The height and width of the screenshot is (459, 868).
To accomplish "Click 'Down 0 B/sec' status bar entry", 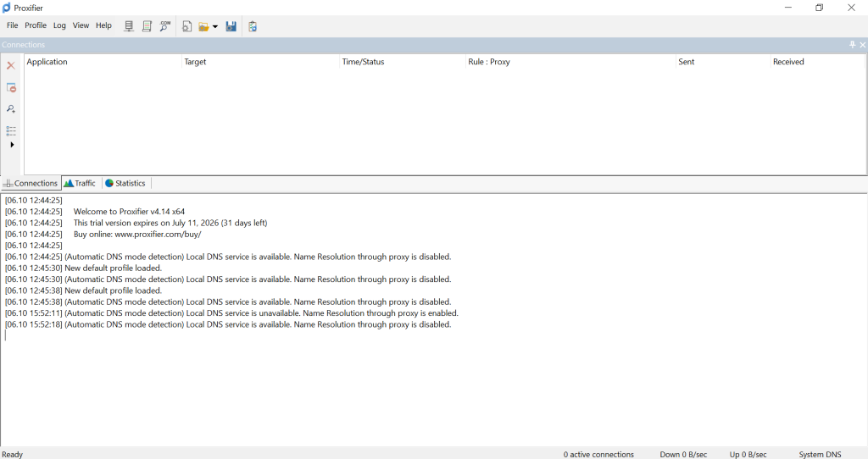I will tap(683, 454).
